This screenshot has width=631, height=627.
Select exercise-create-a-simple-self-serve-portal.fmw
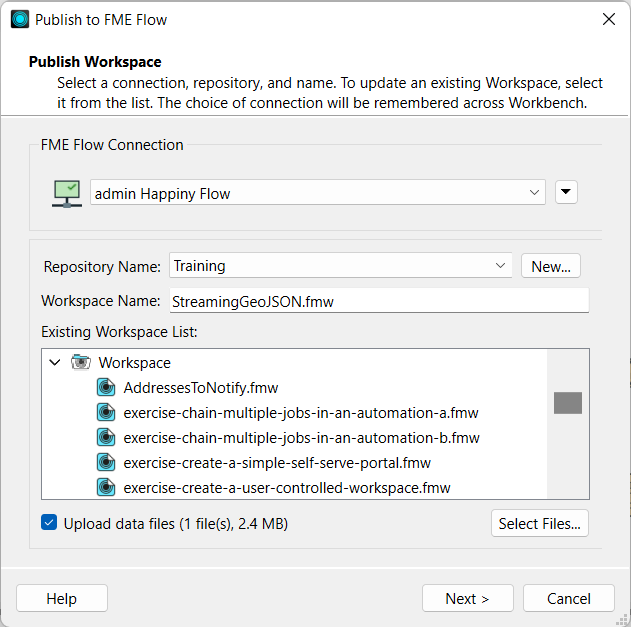[277, 462]
